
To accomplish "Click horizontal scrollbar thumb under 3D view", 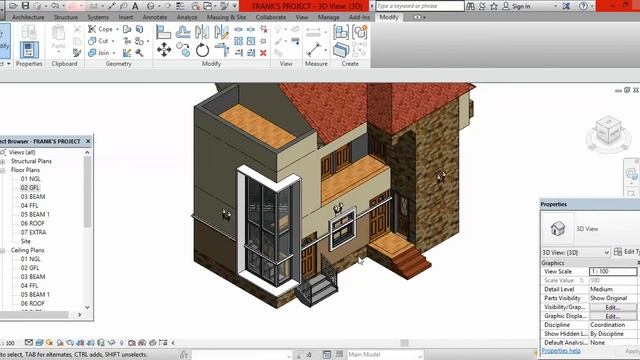I will (x=404, y=343).
